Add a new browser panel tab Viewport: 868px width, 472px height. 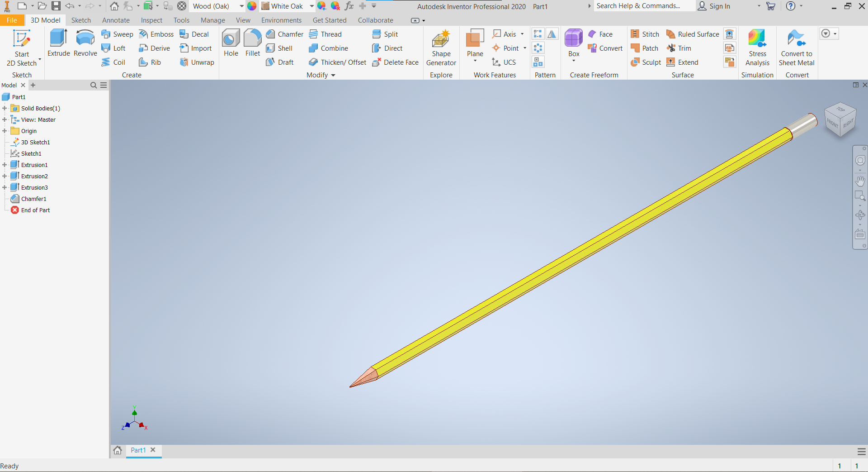pos(33,85)
